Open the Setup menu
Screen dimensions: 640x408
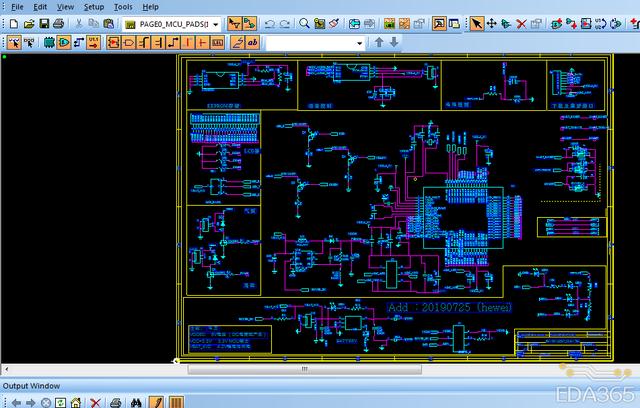[x=93, y=7]
